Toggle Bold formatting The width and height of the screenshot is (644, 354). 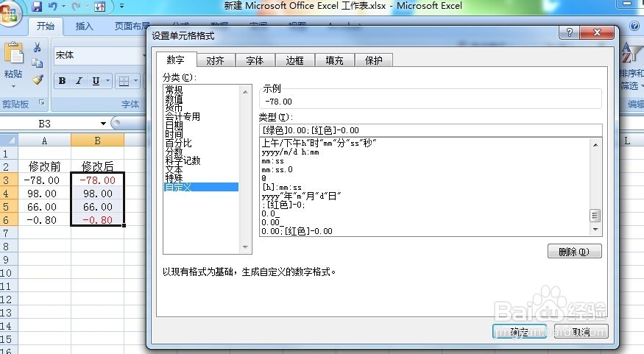click(62, 80)
